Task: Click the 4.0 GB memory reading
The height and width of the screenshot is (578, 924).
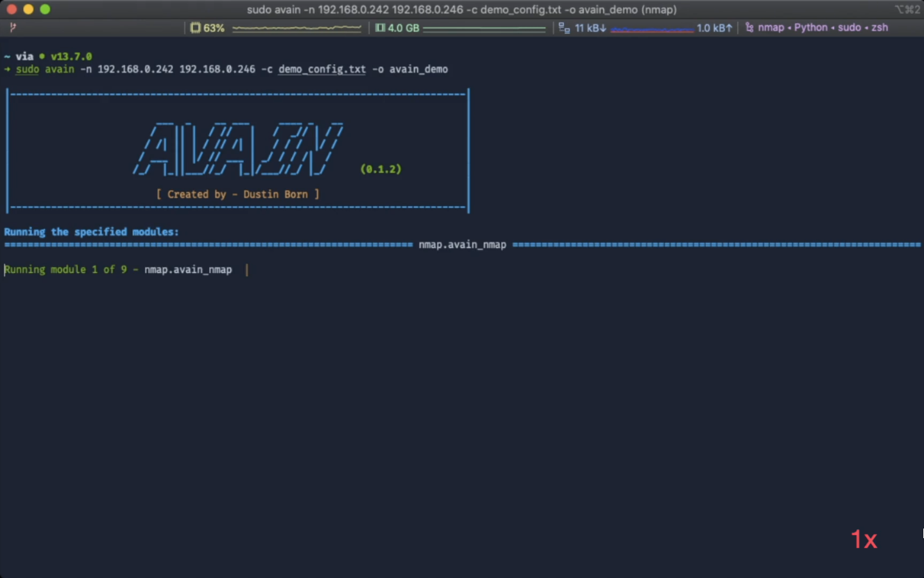Action: tap(403, 28)
